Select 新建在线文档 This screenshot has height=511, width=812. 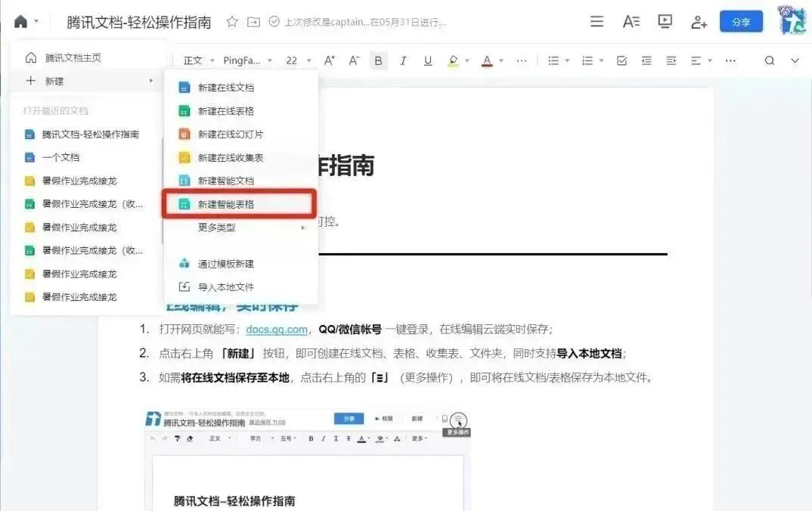[241, 88]
